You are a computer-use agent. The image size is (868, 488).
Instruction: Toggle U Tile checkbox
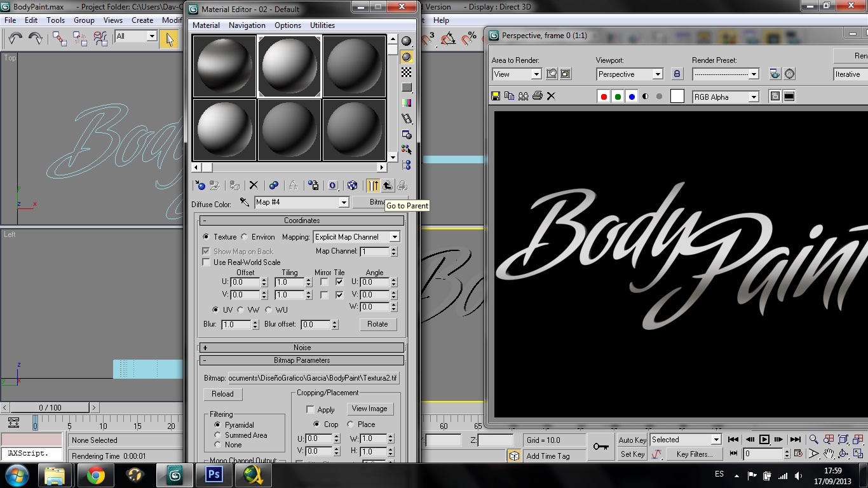pyautogui.click(x=340, y=282)
